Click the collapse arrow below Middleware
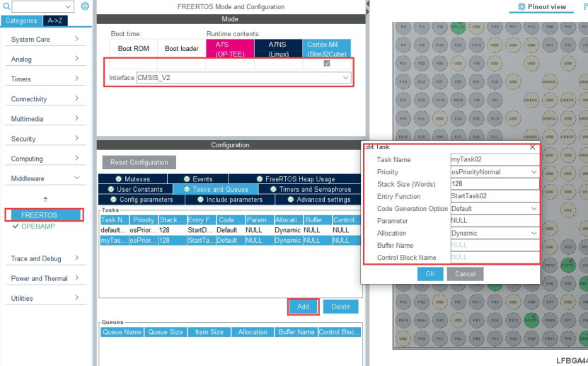The height and width of the screenshot is (366, 588). pos(45,199)
